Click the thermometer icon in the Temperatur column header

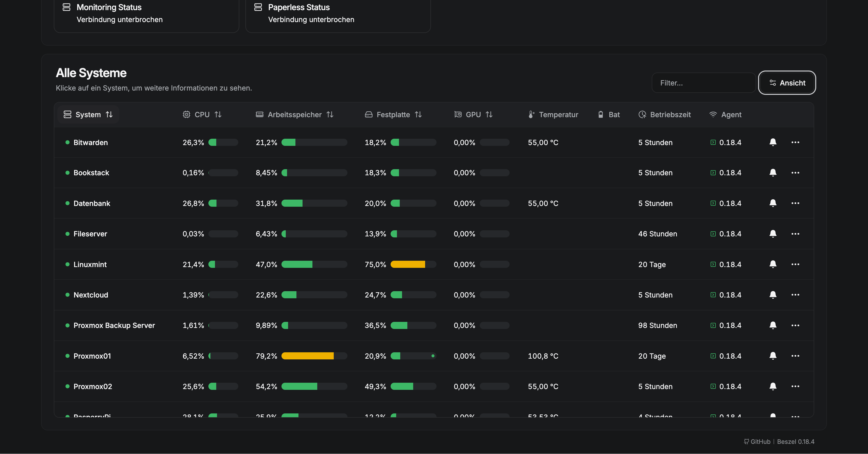point(532,114)
